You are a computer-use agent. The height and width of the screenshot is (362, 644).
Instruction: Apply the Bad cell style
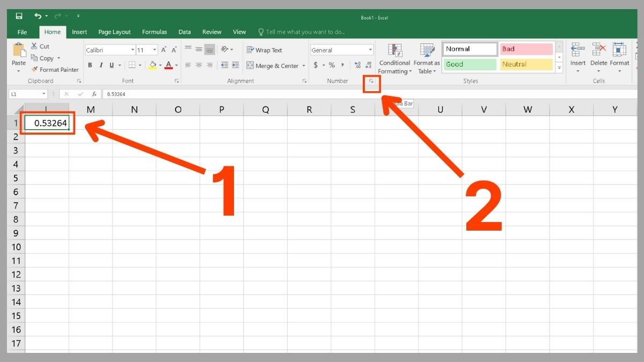pos(526,49)
